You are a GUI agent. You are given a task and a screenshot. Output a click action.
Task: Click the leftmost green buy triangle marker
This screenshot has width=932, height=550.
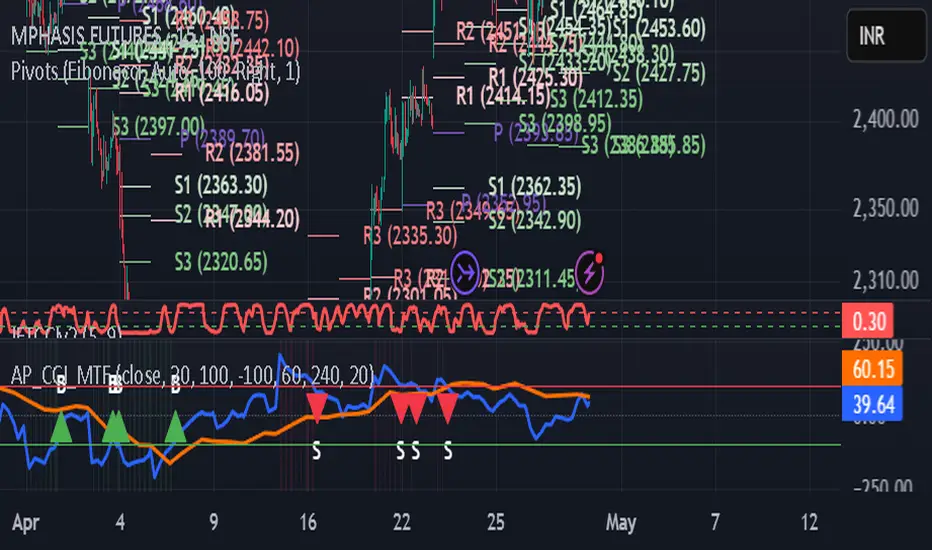[61, 428]
